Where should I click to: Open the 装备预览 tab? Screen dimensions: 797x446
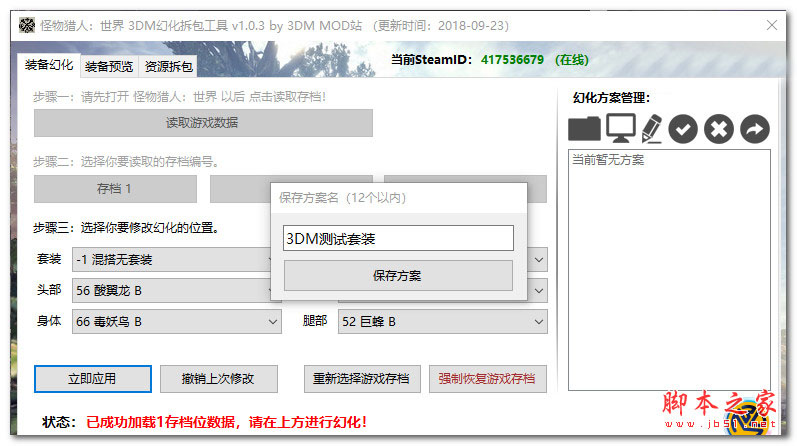click(109, 67)
